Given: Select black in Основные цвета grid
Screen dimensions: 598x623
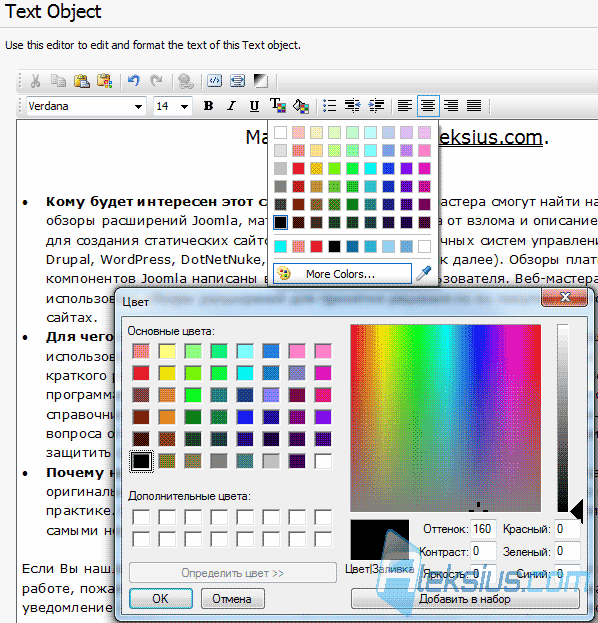Looking at the screenshot, I should 141,461.
